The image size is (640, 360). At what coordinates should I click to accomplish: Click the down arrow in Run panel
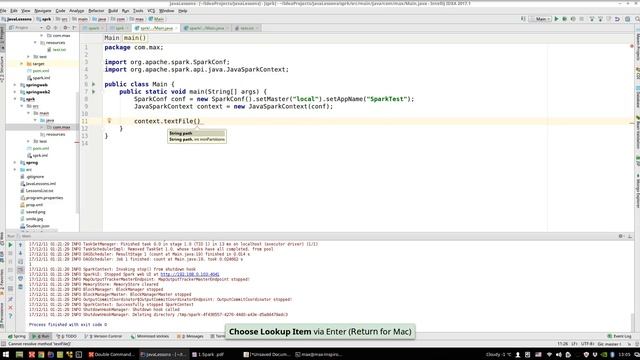pos(20,253)
